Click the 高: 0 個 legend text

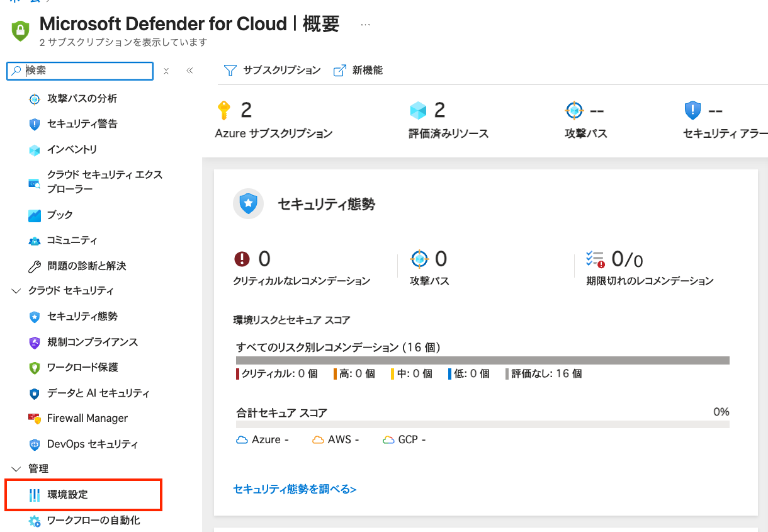point(357,374)
